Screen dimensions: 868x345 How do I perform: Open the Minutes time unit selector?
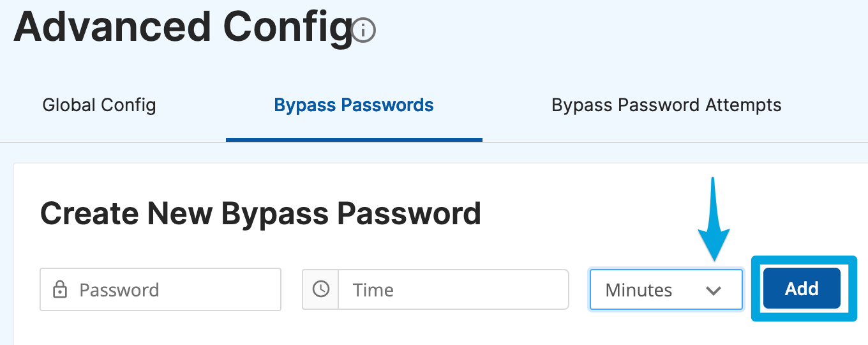(x=666, y=289)
